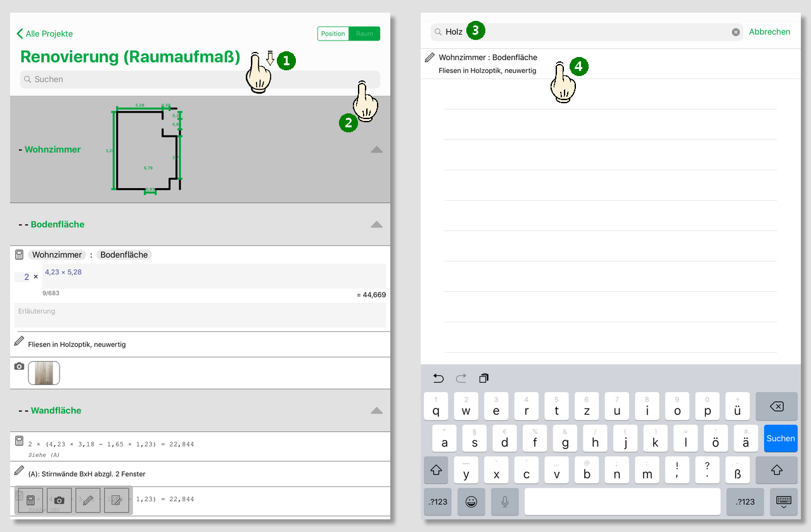
Task: Open the wood tile photo thumbnail
Action: [44, 373]
